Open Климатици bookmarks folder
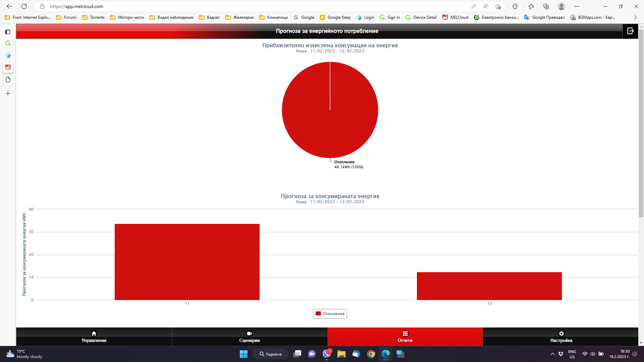Image resolution: width=644 pixels, height=362 pixels. (x=273, y=17)
